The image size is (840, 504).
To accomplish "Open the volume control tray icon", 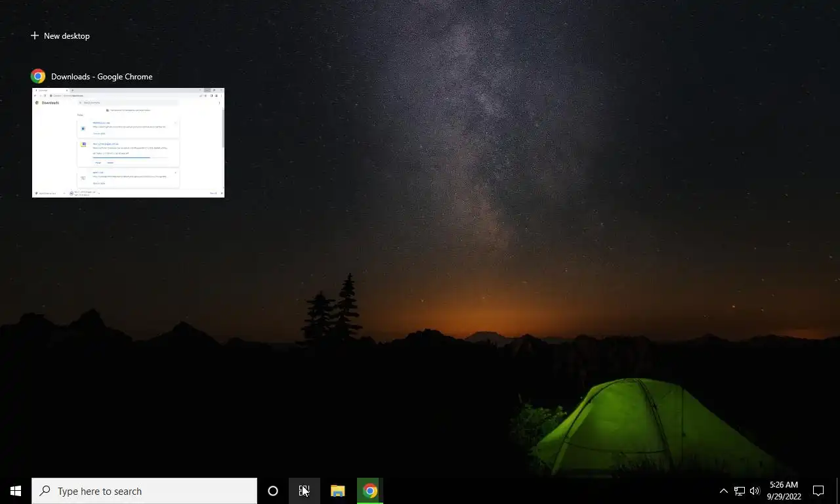I will [x=755, y=491].
